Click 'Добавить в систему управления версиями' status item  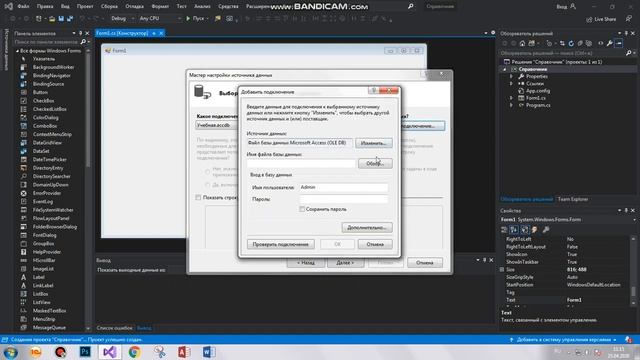coord(565,340)
